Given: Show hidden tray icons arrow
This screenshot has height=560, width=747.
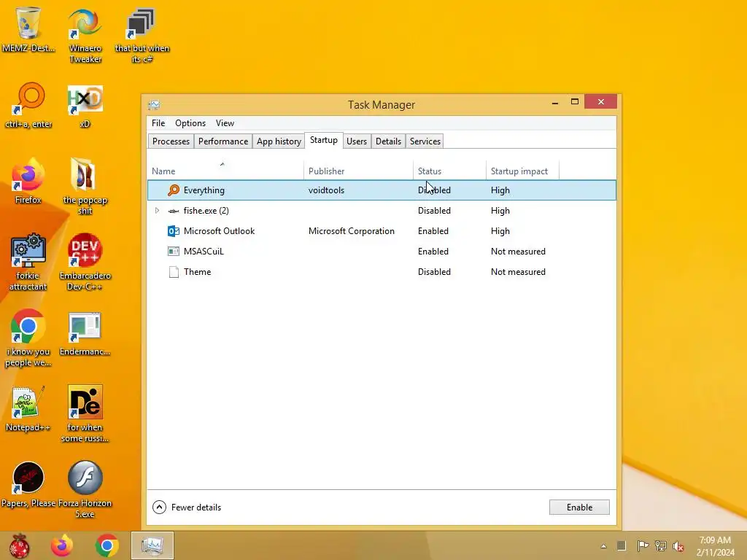Looking at the screenshot, I should (x=603, y=546).
